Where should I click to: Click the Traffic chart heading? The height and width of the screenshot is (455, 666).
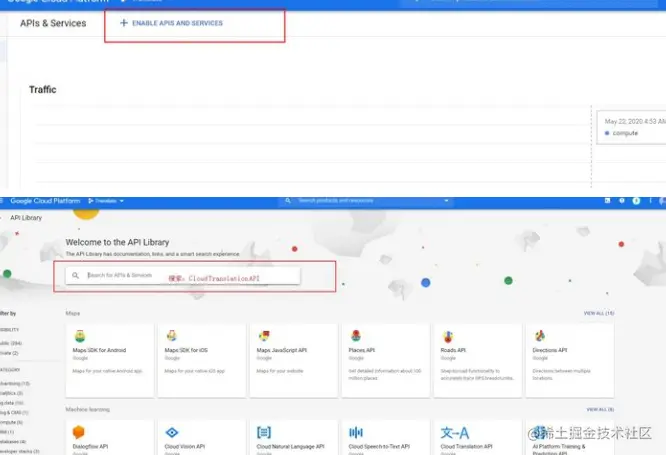tap(42, 90)
